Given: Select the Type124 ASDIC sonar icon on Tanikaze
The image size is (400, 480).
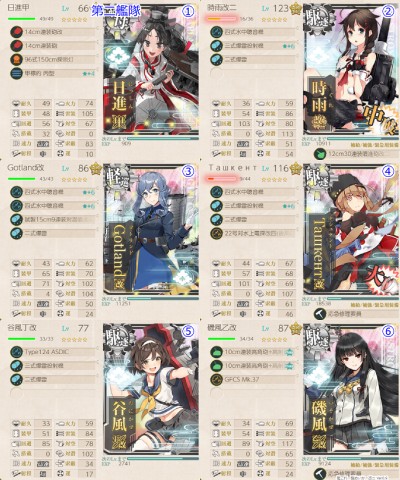Looking at the screenshot, I should [x=16, y=352].
